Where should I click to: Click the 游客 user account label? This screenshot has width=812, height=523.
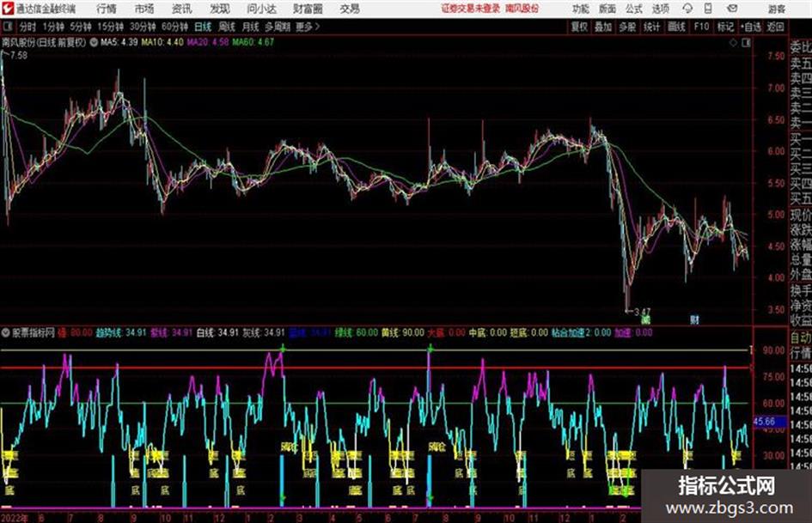776,9
